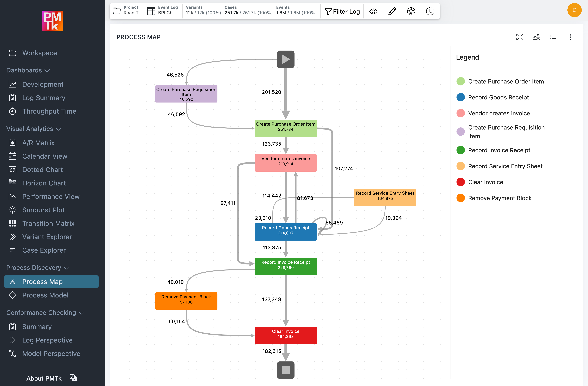This screenshot has width=588, height=386.
Task: Open the Filter Log tool
Action: coord(342,11)
